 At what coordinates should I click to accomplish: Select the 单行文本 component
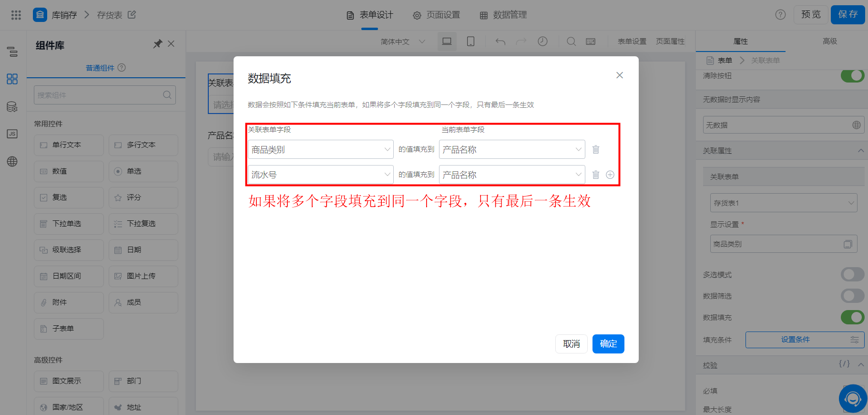click(x=69, y=145)
